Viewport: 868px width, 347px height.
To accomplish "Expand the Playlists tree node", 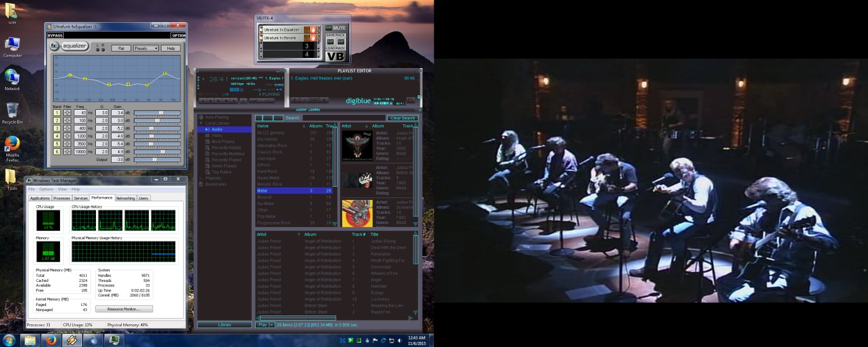I will [201, 178].
